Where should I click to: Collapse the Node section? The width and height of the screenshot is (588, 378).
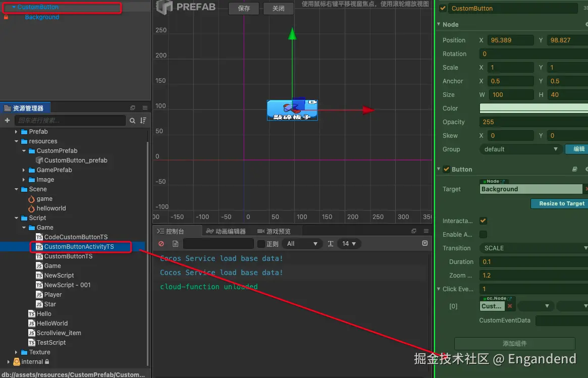[439, 24]
